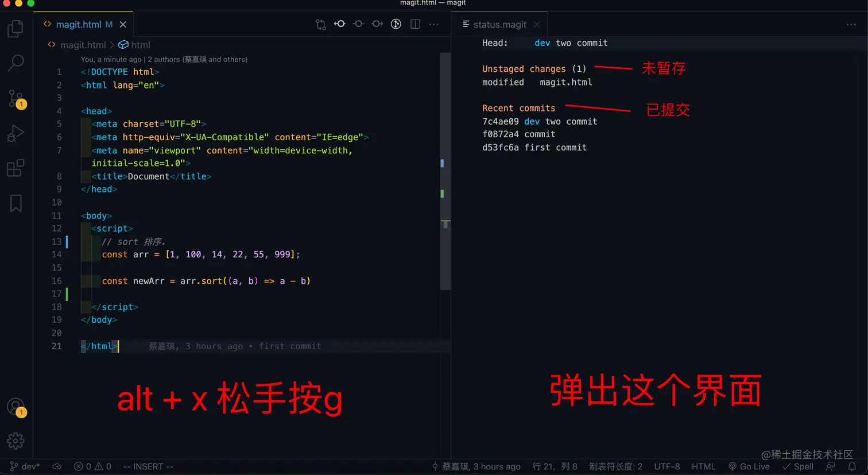Switch to the status.magit tab
The image size is (868, 475).
click(499, 24)
